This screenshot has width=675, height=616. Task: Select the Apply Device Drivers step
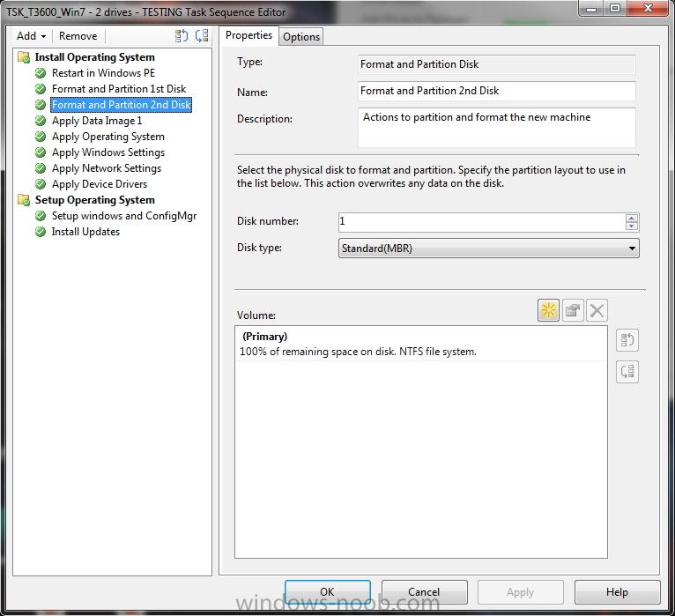pyautogui.click(x=100, y=184)
